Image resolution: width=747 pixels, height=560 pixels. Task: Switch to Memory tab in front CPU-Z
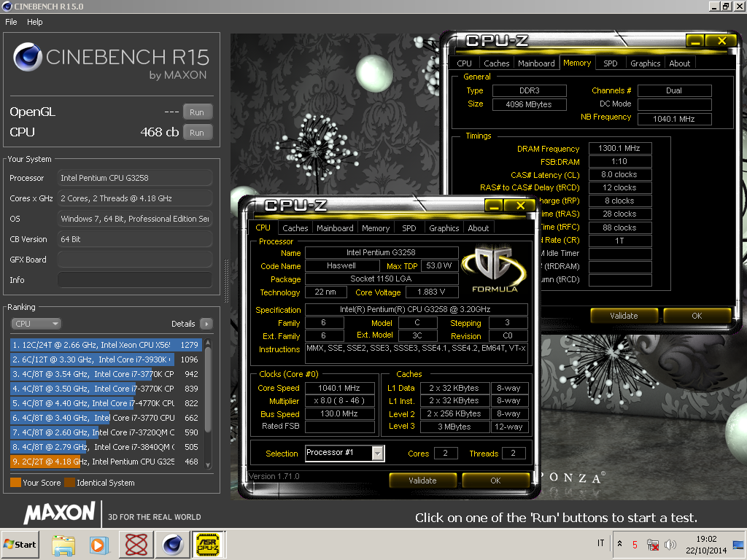click(376, 228)
